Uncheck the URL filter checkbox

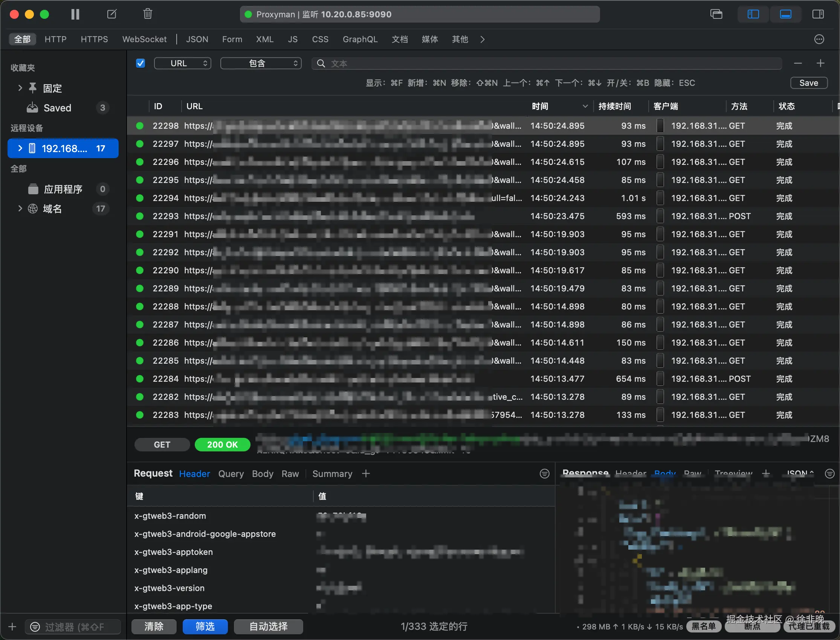click(x=140, y=63)
